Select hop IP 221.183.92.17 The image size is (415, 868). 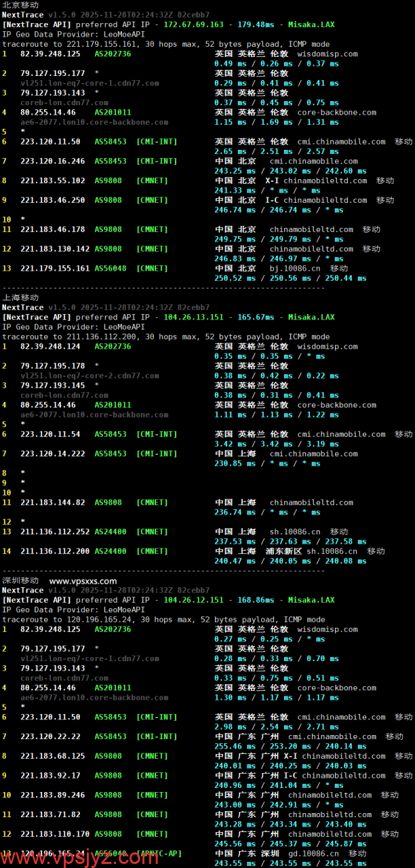[x=50, y=776]
